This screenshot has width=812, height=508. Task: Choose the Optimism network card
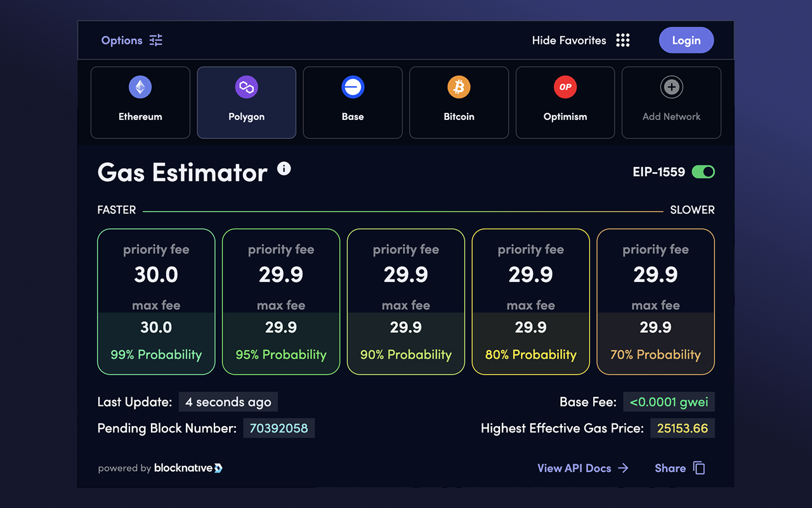coord(565,102)
